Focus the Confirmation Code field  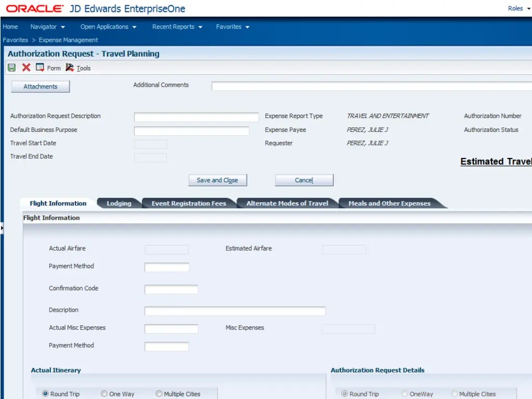[x=171, y=289]
